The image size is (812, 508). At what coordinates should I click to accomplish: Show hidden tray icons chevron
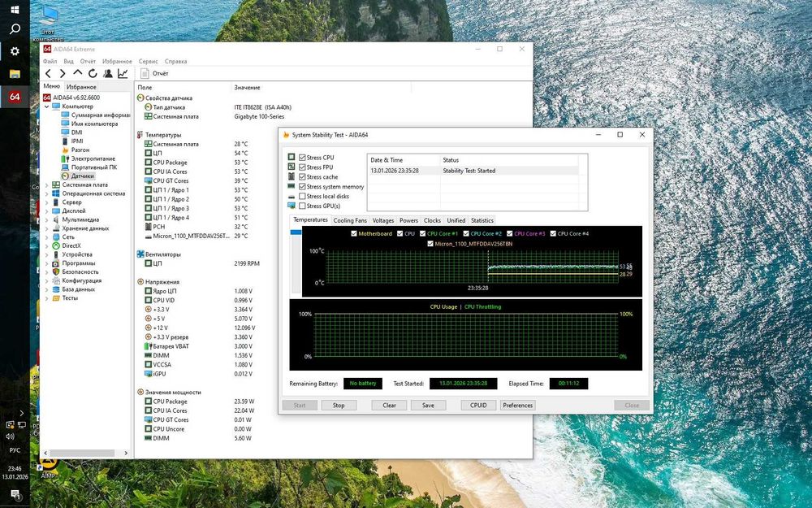click(21, 413)
